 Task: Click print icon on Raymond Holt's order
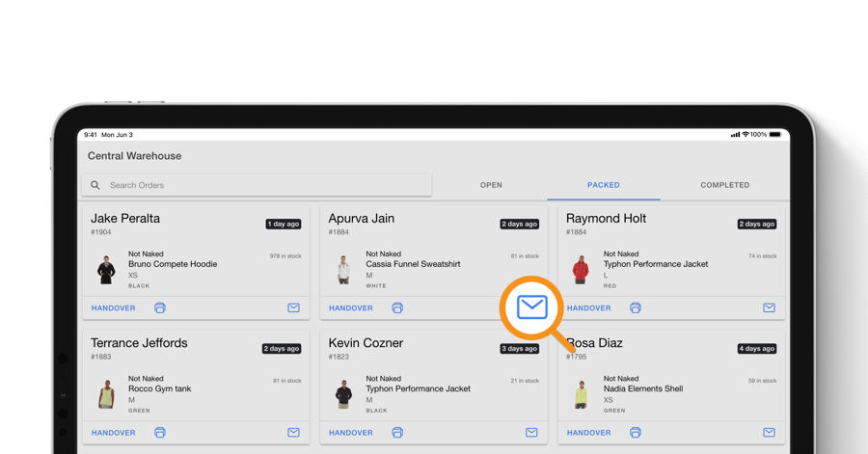pyautogui.click(x=636, y=308)
